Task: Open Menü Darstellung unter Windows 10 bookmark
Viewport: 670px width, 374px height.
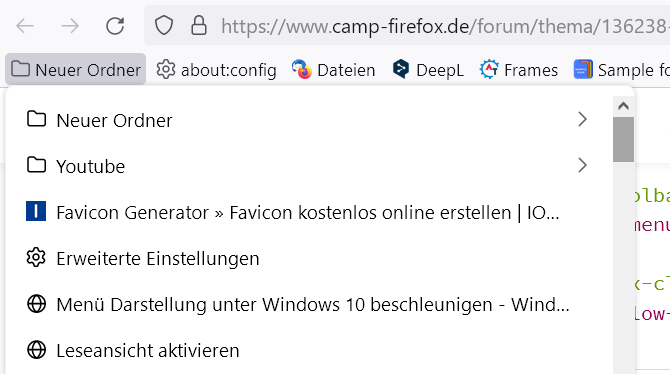Action: coord(309,304)
